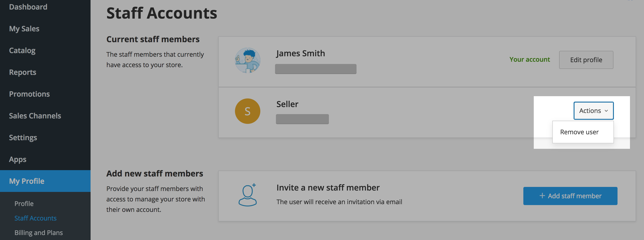Go to the Apps section
Screen dimensions: 644x240
[17, 159]
